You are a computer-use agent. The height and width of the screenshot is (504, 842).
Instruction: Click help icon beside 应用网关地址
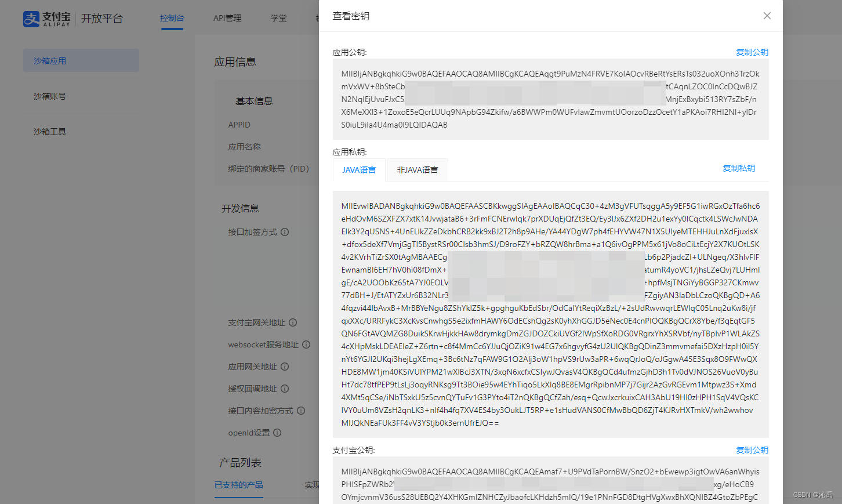285,367
